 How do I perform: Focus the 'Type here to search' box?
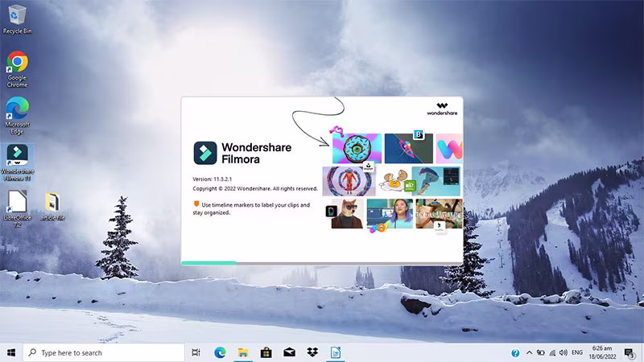pos(104,352)
